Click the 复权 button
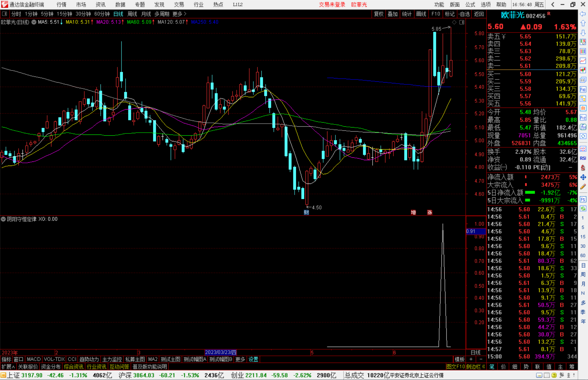This screenshot has width=588, height=380. click(379, 14)
